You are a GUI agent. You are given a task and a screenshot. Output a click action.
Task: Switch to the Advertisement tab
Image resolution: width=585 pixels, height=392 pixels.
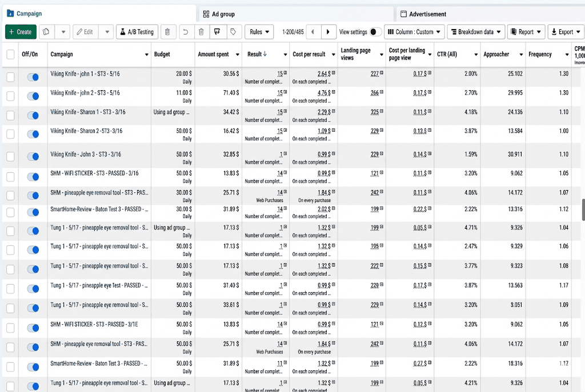click(490, 14)
